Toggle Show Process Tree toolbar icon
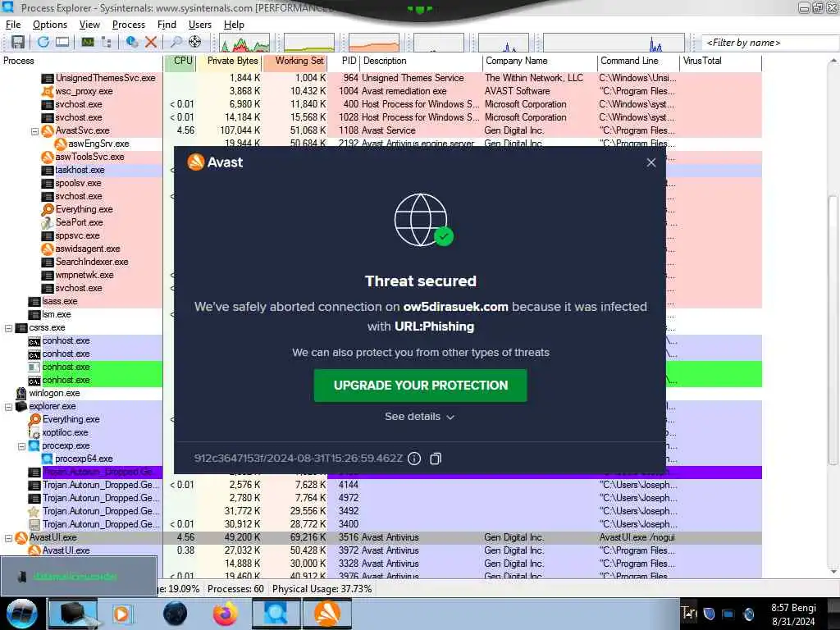Viewport: 840px width, 630px height. point(106,42)
